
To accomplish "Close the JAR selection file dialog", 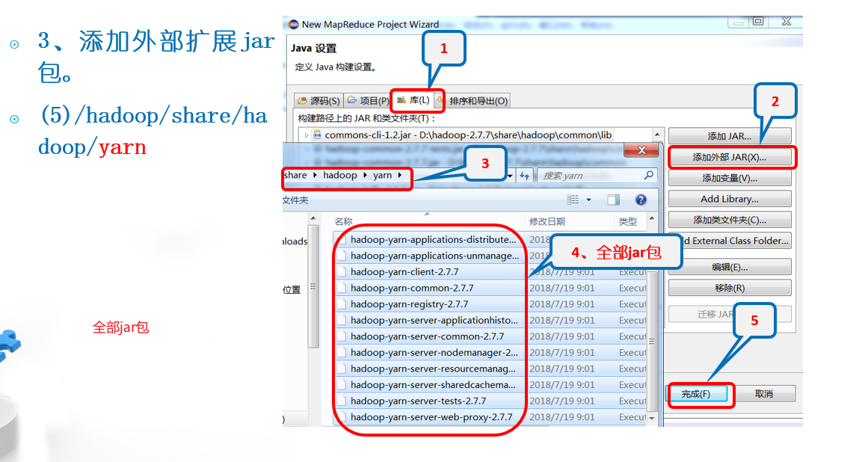I will pos(641,150).
